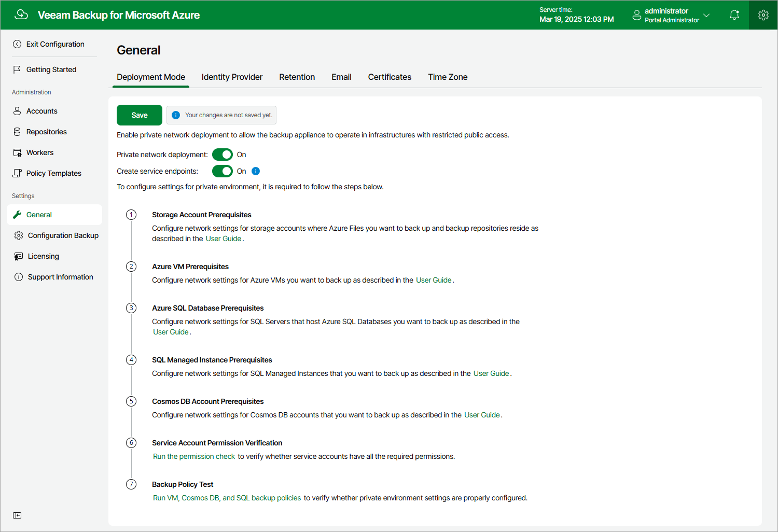The image size is (778, 532).
Task: Click Run the permission check link
Action: coord(194,456)
